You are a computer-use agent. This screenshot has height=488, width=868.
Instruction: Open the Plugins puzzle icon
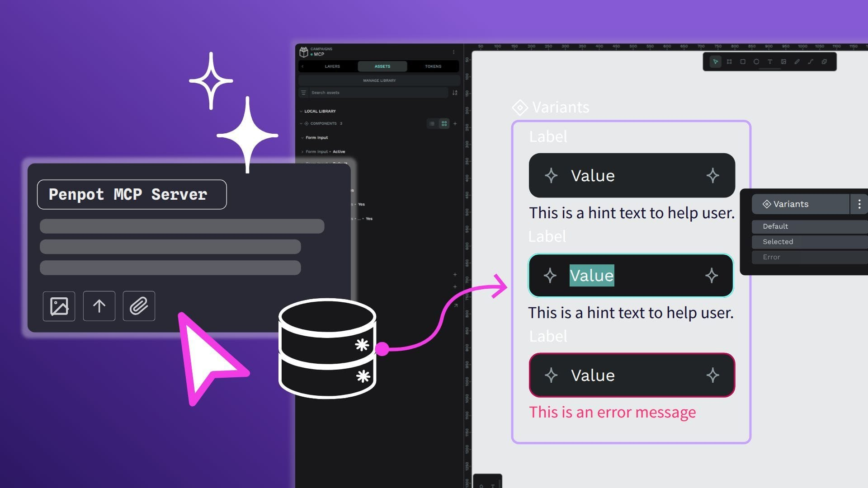824,62
